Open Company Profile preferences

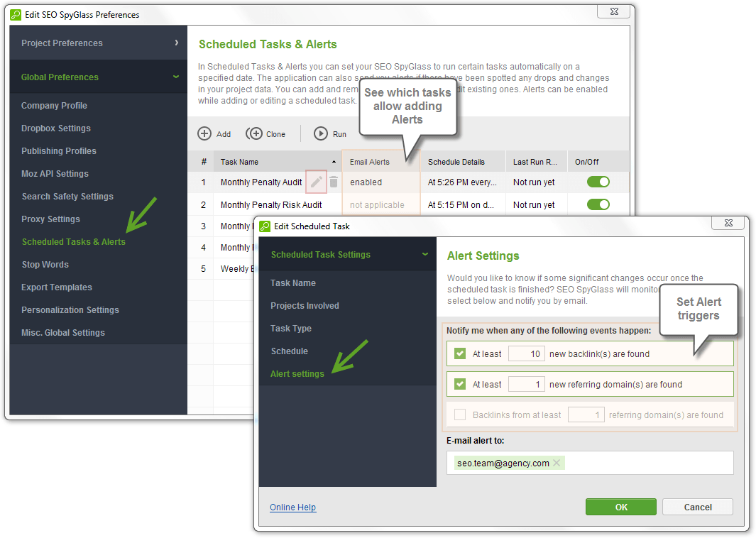pos(54,106)
